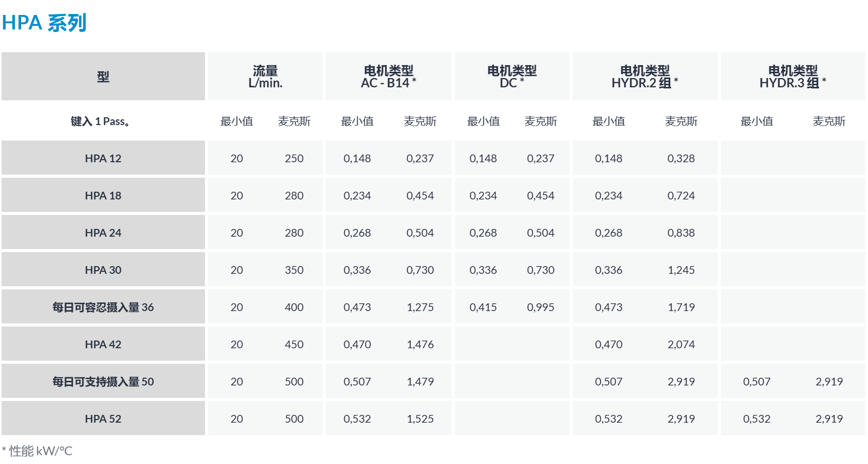
Task: Click the 每日可容忍摄入量 36 row header
Action: (x=103, y=307)
